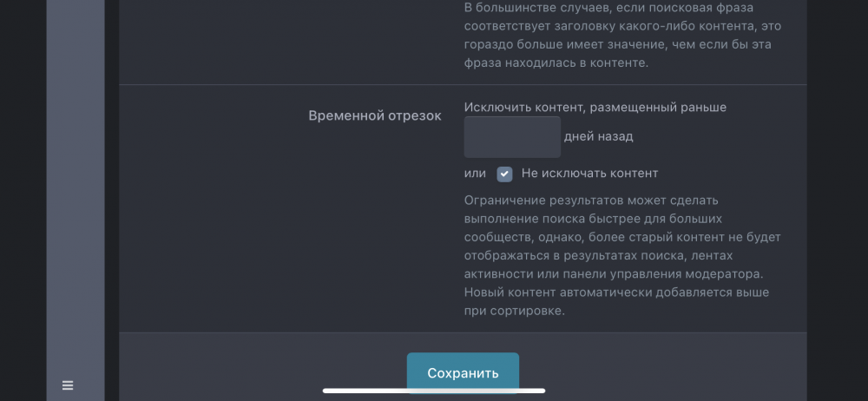Focus the days-ago number input field
The height and width of the screenshot is (401, 868).
(512, 137)
